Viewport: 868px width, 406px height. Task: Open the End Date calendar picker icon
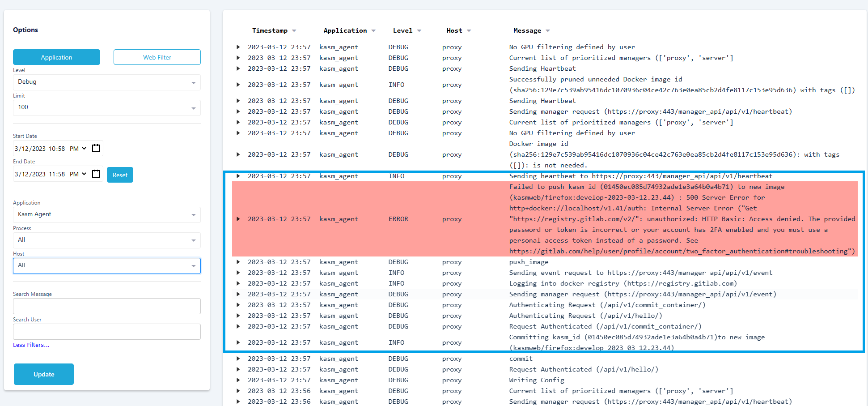(x=96, y=174)
